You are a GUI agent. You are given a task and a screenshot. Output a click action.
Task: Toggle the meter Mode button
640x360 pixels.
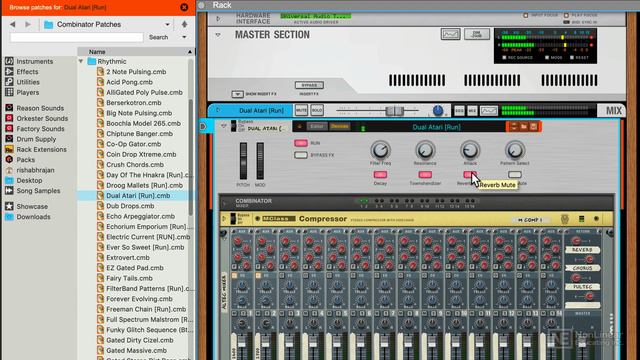coord(547,58)
